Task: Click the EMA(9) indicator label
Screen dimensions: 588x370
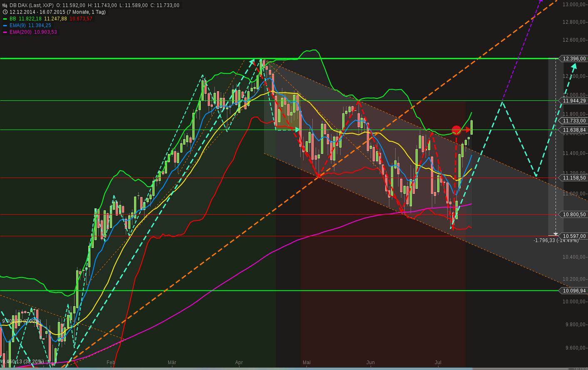Action: (17, 25)
